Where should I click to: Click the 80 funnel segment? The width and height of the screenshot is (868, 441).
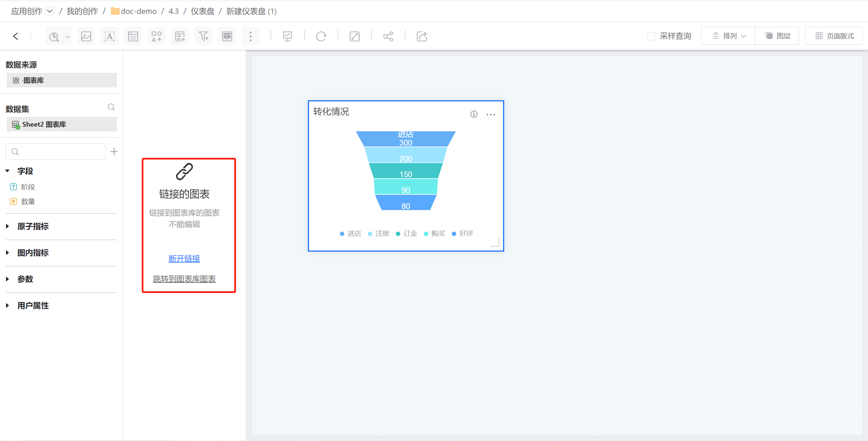point(406,203)
